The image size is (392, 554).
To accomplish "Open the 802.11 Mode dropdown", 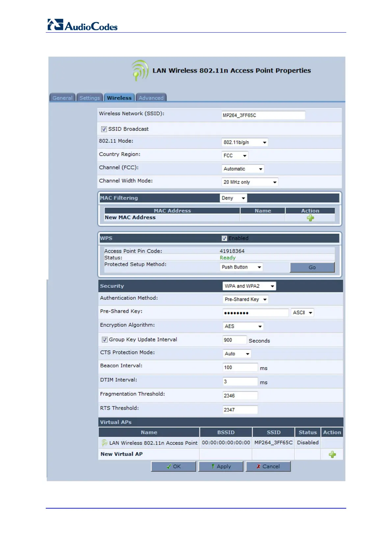I will 245,142.
